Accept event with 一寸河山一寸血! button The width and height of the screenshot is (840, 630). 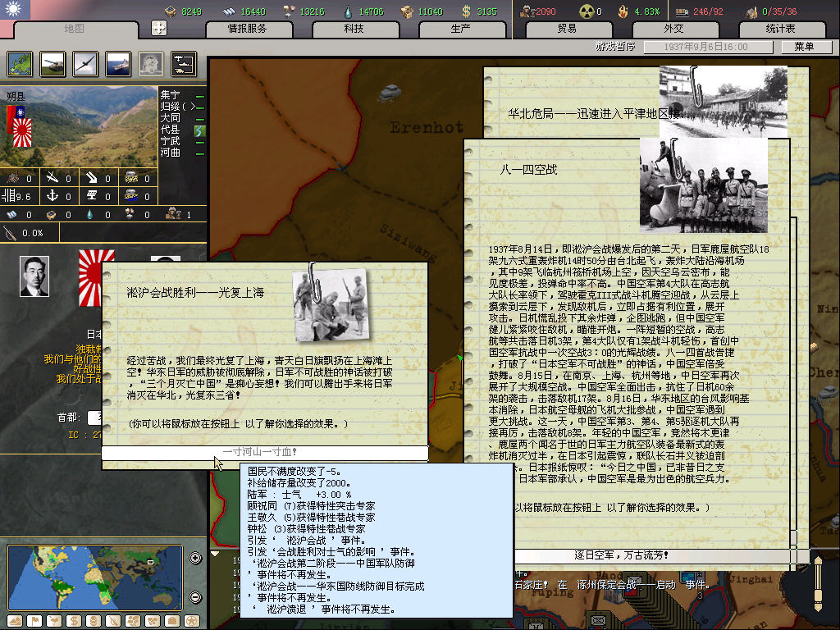tap(264, 452)
